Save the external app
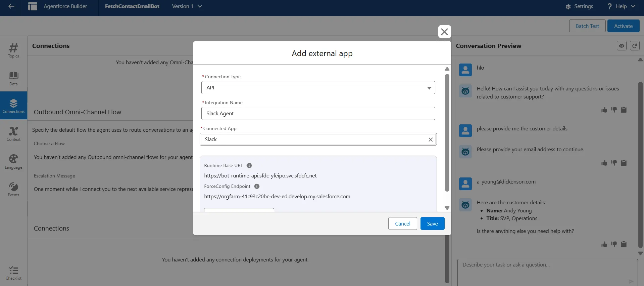The width and height of the screenshot is (644, 286). [432, 223]
